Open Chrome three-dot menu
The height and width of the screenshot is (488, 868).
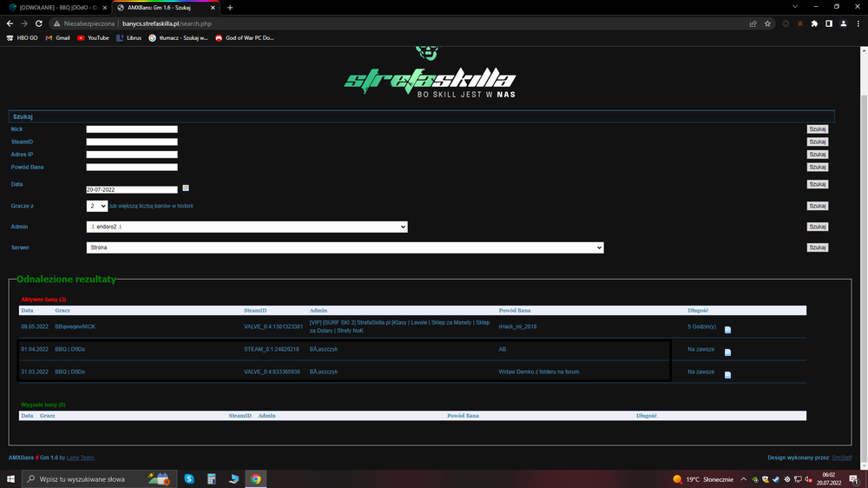point(858,23)
